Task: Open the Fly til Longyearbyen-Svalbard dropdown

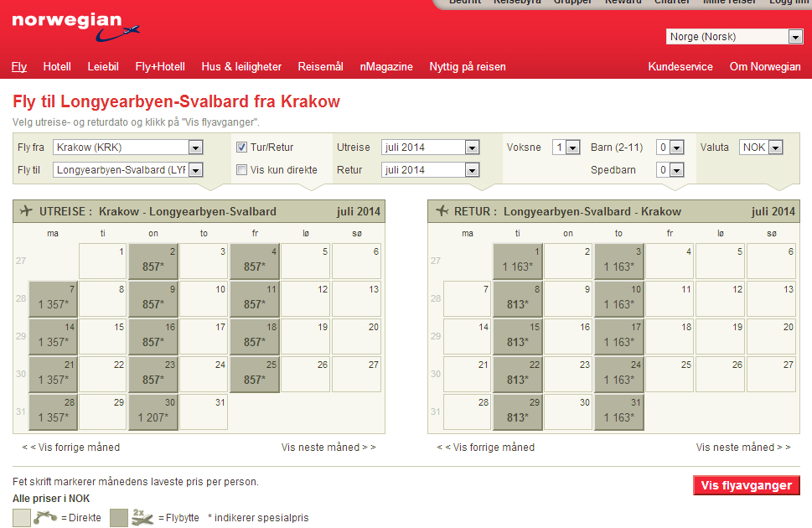Action: tap(128, 170)
